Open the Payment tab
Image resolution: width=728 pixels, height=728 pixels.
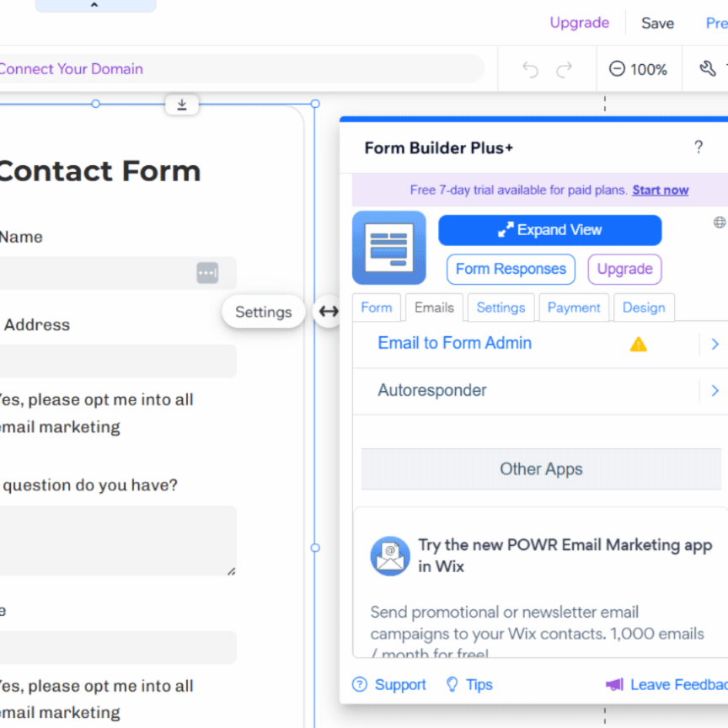574,308
